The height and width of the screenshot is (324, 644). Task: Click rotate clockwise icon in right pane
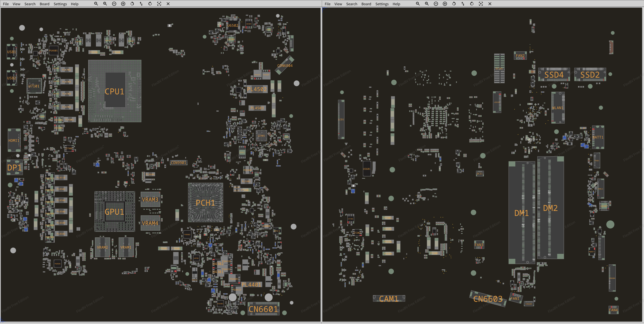[472, 4]
